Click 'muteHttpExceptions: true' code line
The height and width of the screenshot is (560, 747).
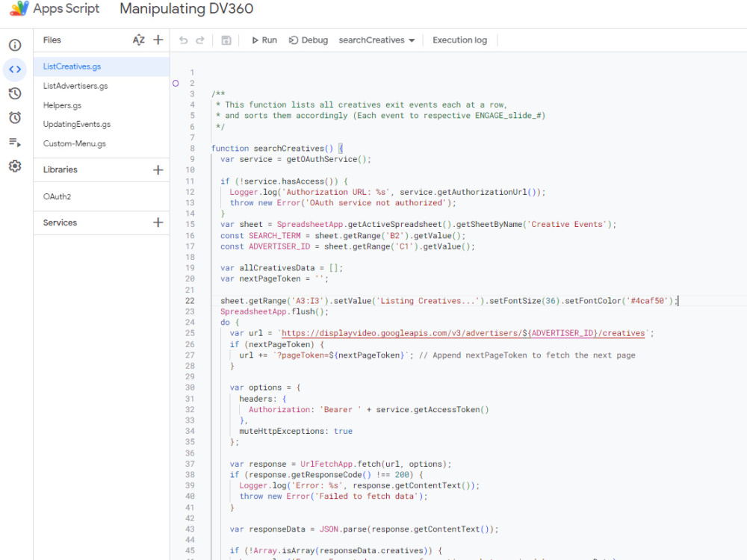296,432
